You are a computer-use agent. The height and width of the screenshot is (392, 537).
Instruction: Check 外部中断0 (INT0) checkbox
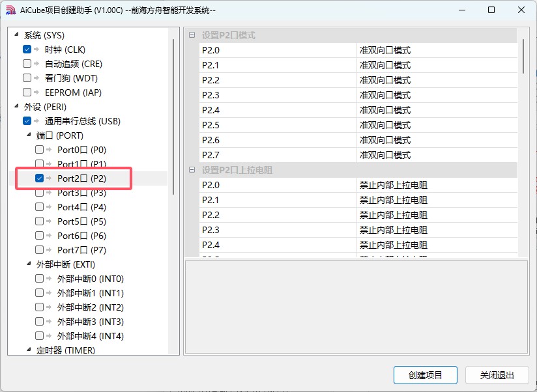click(39, 279)
